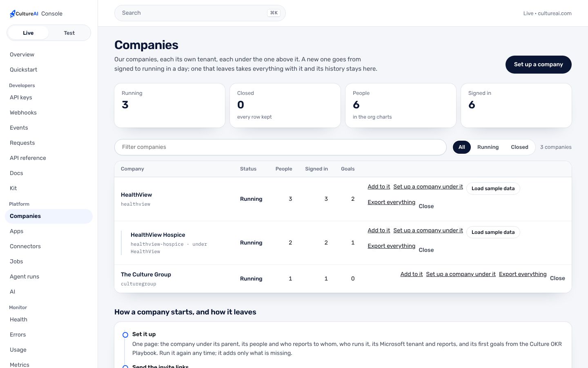Export everything for The Culture Group
This screenshot has height=368, width=588.
pos(523,274)
